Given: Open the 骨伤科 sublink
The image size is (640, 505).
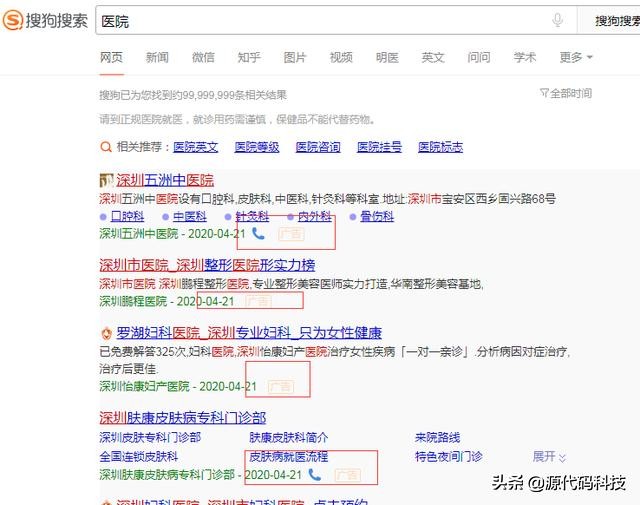Looking at the screenshot, I should (x=377, y=216).
